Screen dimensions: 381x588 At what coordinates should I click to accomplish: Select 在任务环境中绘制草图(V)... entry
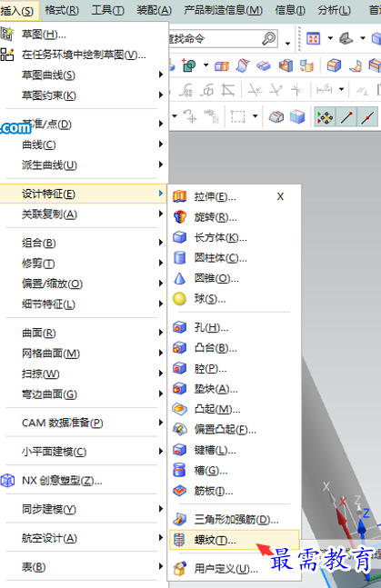84,55
